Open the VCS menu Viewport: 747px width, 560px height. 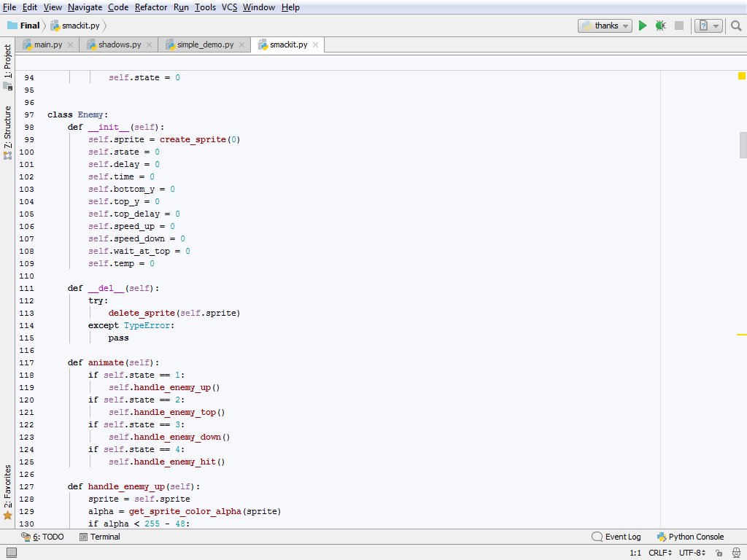[229, 7]
